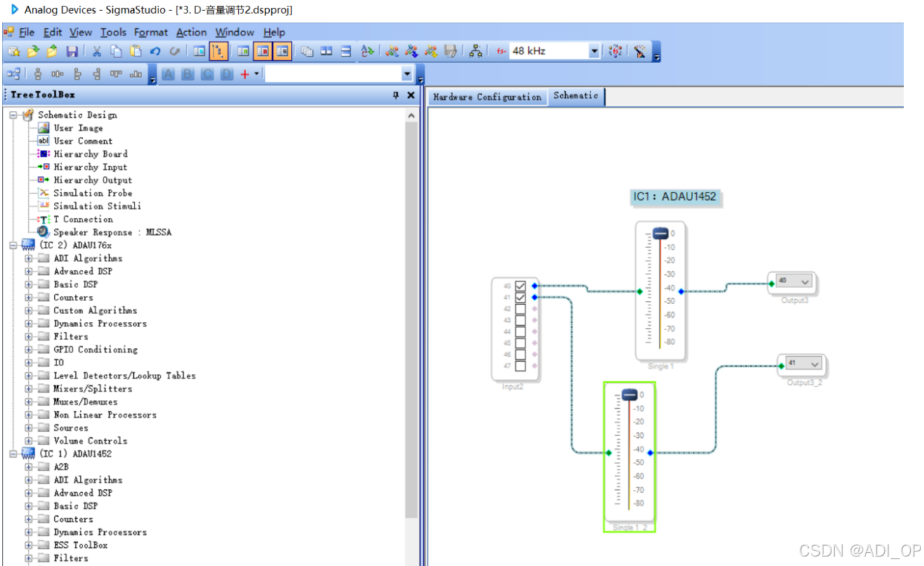Uncheck input channel 41 checkbox
The width and height of the screenshot is (924, 566).
tap(520, 297)
